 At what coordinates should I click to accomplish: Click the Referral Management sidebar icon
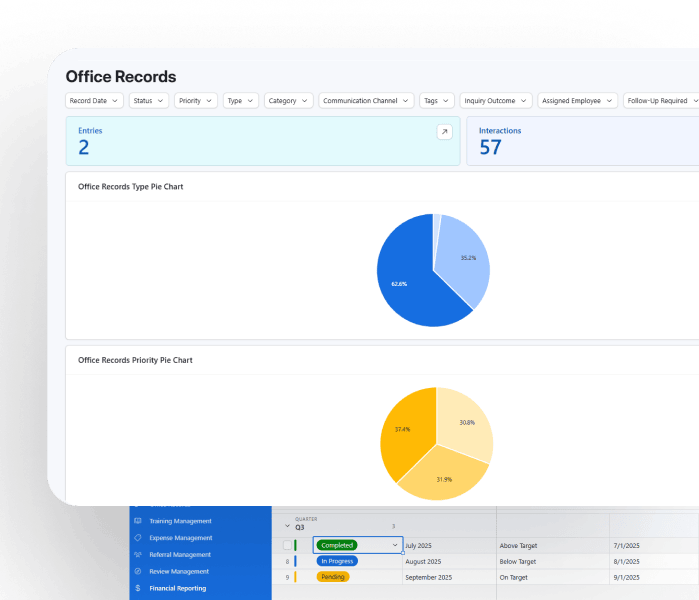[138, 555]
